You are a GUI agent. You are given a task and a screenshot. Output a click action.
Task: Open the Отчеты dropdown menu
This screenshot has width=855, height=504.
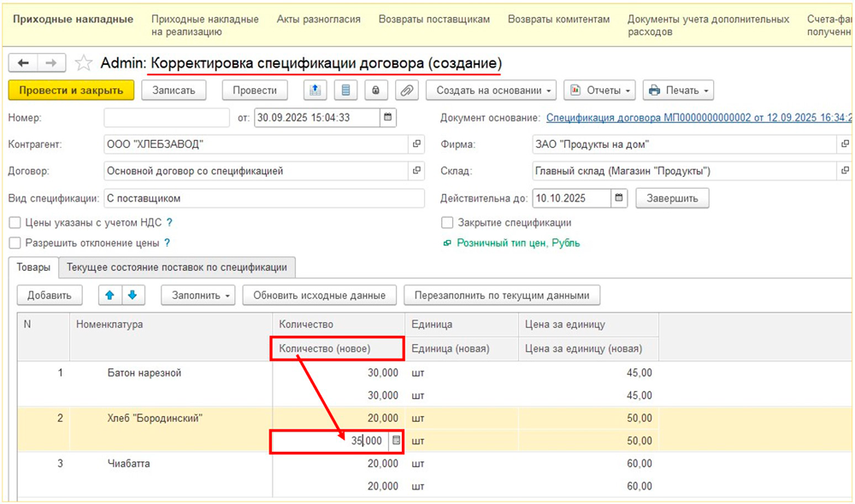pyautogui.click(x=599, y=91)
